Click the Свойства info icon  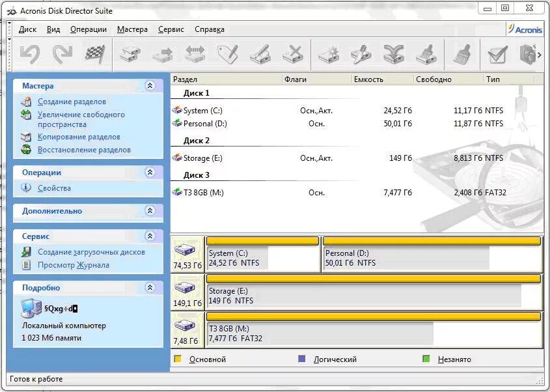click(x=26, y=188)
